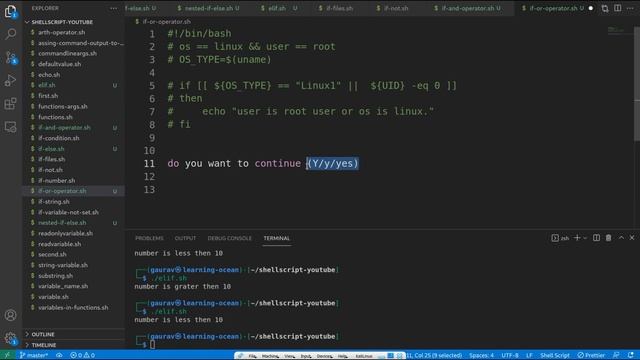Viewport: 640px width, 360px height.
Task: Click the status bar icon left of the notifications bell
Action: [616, 355]
